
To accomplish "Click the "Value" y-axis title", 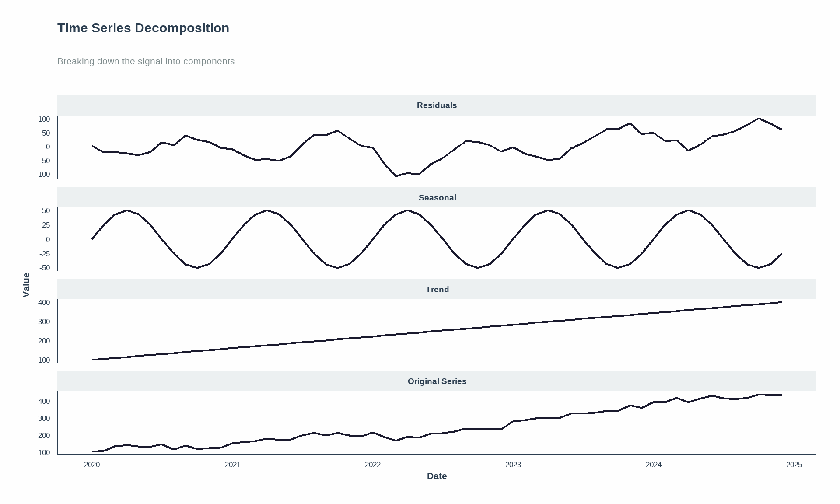I will coord(26,285).
